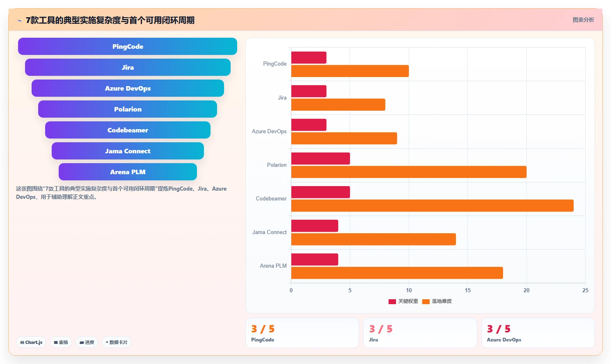Click the x-axis tick value 25
Image resolution: width=611 pixels, height=364 pixels.
coord(585,290)
